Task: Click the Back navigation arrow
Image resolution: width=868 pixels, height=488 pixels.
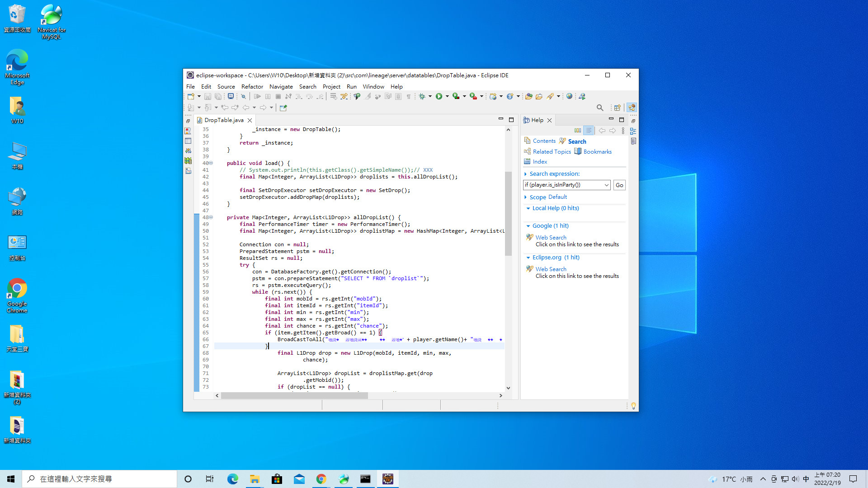Action: (x=246, y=108)
